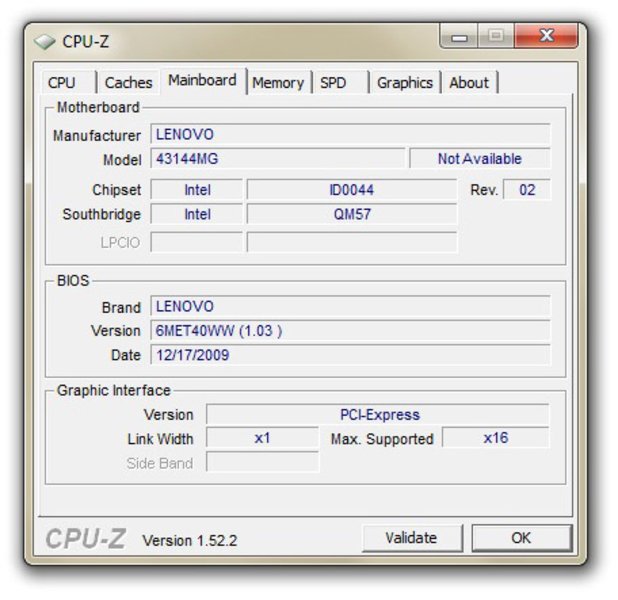The width and height of the screenshot is (618, 600).
Task: Click the Max. Supported x16 field
Action: (495, 438)
